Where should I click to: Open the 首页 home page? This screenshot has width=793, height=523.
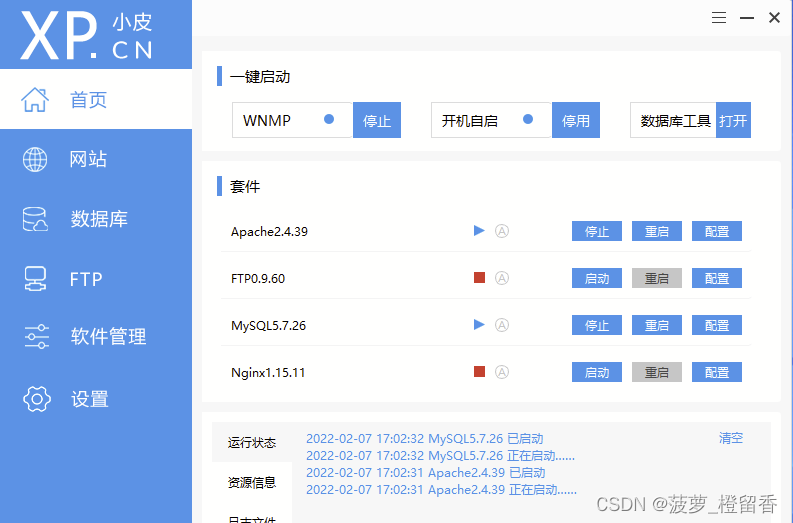click(x=96, y=99)
